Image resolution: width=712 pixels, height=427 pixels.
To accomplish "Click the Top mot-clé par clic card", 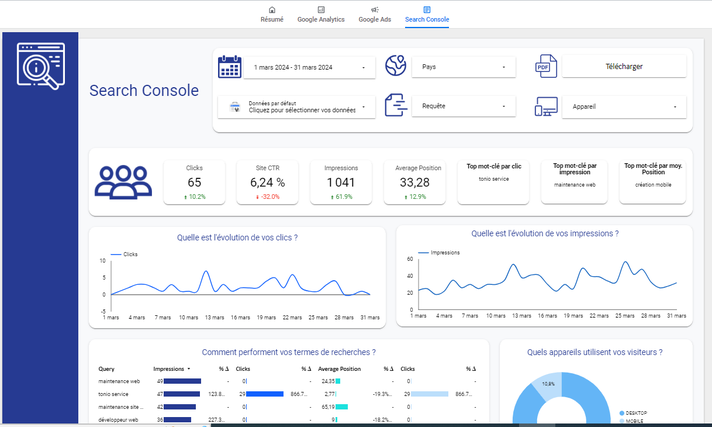I will click(494, 182).
